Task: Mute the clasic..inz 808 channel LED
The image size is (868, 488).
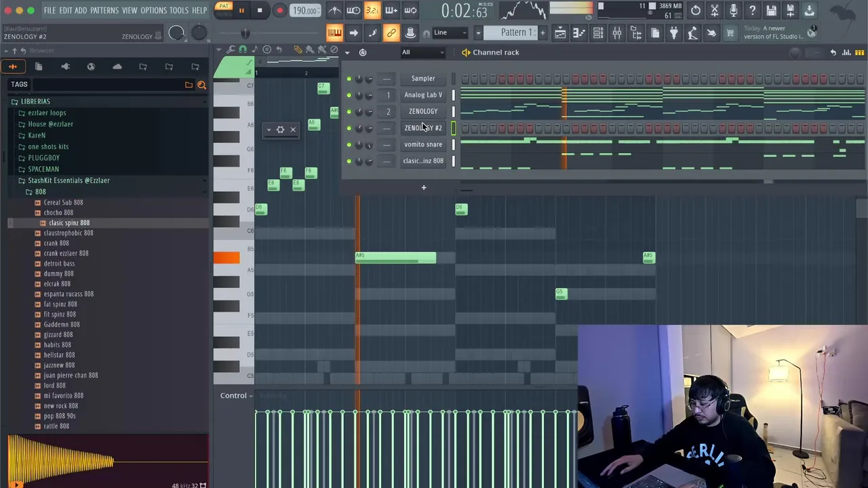Action: (x=349, y=161)
